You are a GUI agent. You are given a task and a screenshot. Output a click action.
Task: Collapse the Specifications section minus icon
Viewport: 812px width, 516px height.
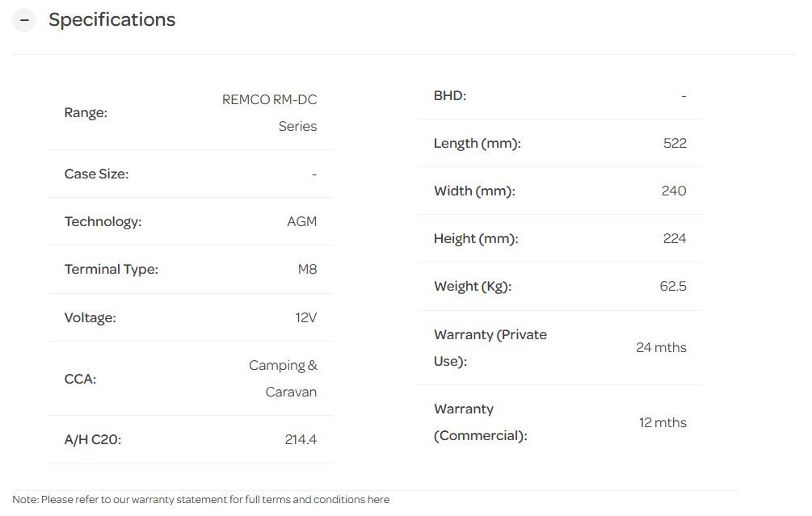24,20
